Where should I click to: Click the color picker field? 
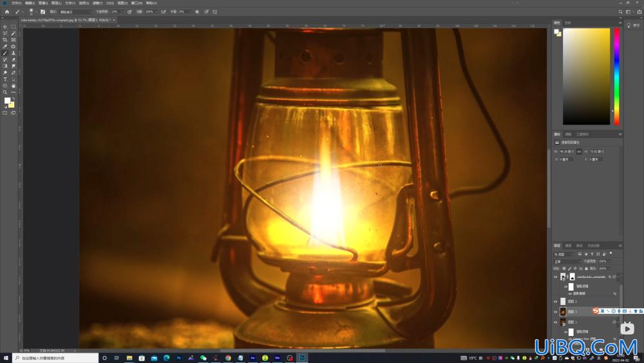click(x=586, y=77)
